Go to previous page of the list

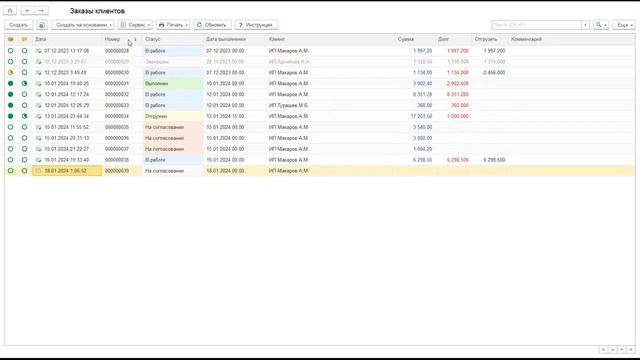pyautogui.click(x=612, y=350)
